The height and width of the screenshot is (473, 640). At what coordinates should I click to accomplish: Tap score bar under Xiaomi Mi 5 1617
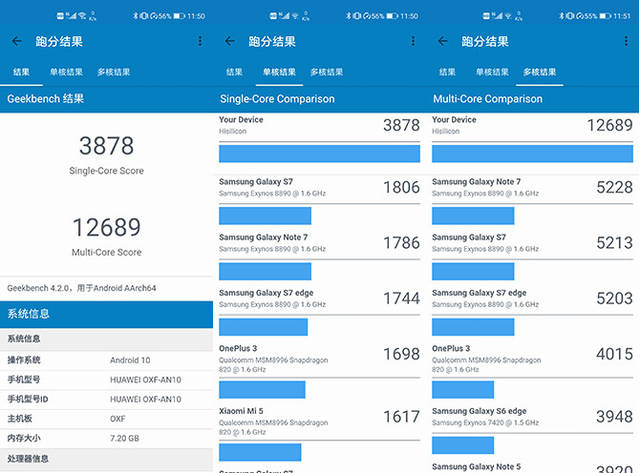tap(260, 452)
